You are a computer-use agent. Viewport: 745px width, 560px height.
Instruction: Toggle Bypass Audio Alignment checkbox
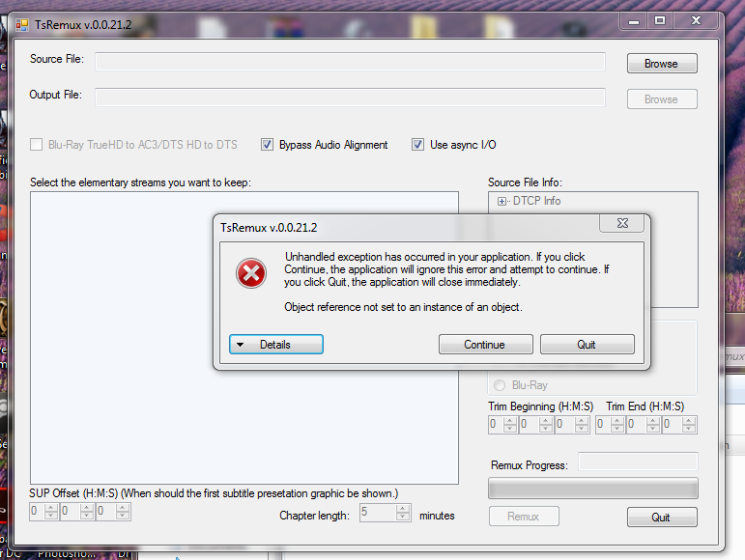(267, 145)
